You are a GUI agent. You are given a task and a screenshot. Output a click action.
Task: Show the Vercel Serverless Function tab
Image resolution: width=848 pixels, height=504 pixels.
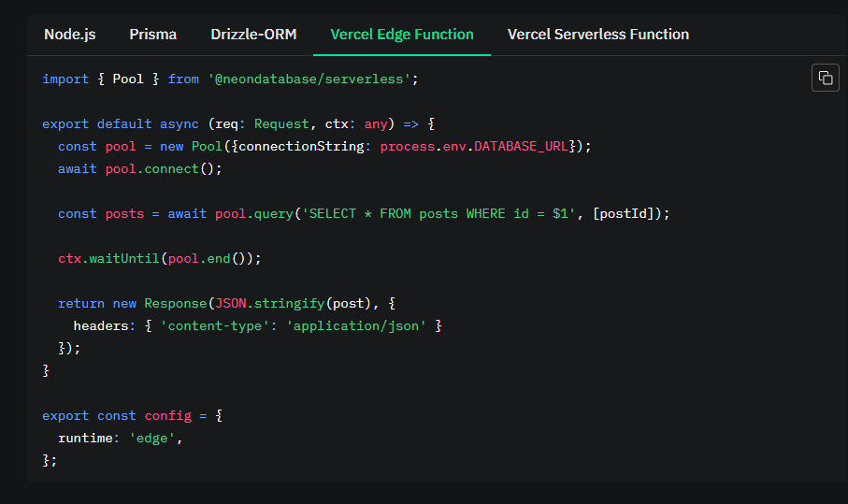click(x=598, y=35)
